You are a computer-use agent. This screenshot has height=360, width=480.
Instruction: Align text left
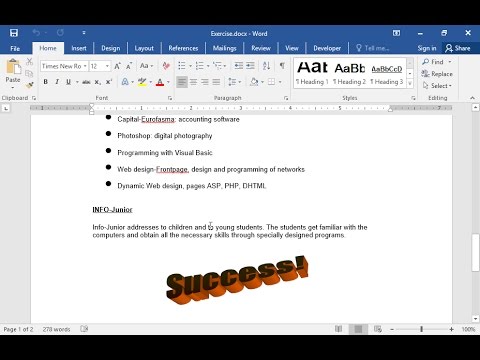[x=182, y=82]
